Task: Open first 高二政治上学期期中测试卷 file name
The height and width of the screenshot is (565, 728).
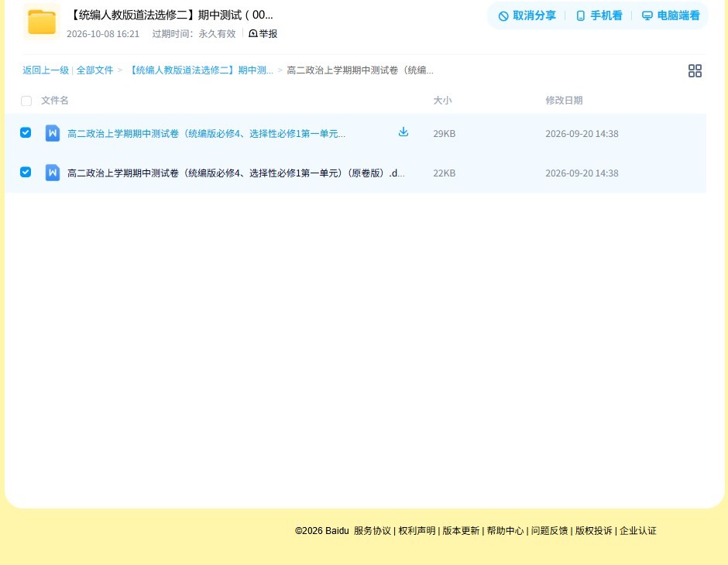Action: click(206, 134)
